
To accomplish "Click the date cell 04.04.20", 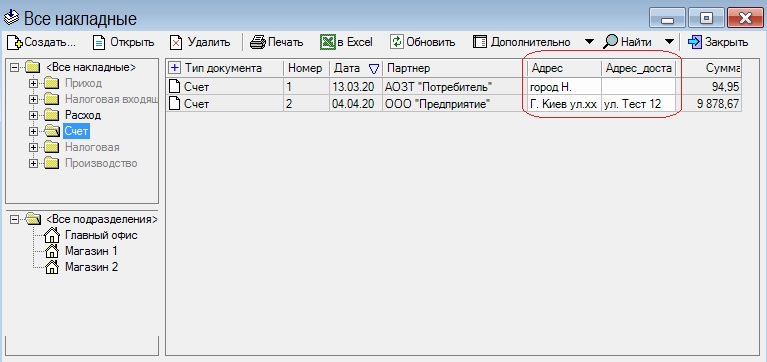I will (356, 104).
